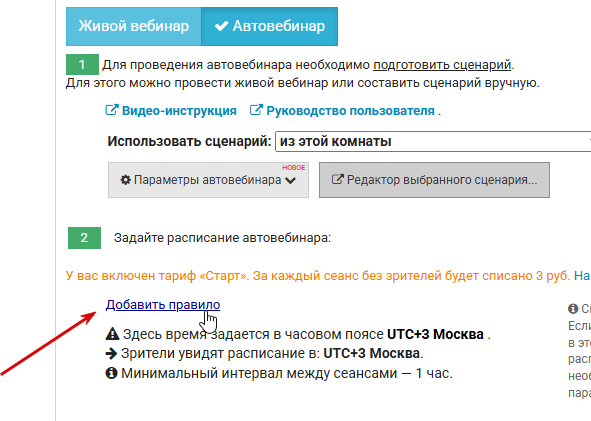Open the Использовать сценарий dropdown

[433, 142]
